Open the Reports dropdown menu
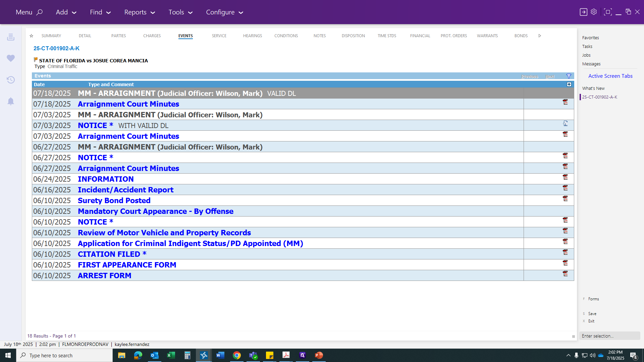Image resolution: width=644 pixels, height=362 pixels. (x=140, y=12)
